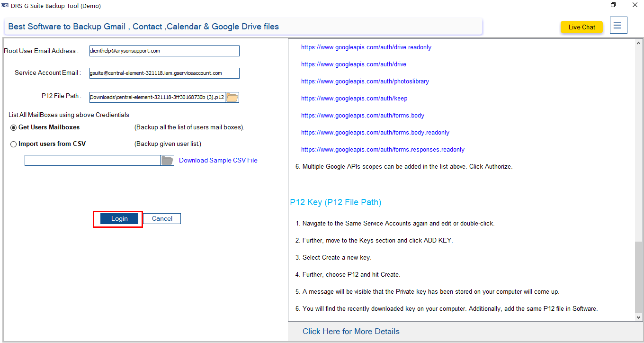This screenshot has width=644, height=343.
Task: Open the hamburger menu icon
Action: tap(618, 25)
